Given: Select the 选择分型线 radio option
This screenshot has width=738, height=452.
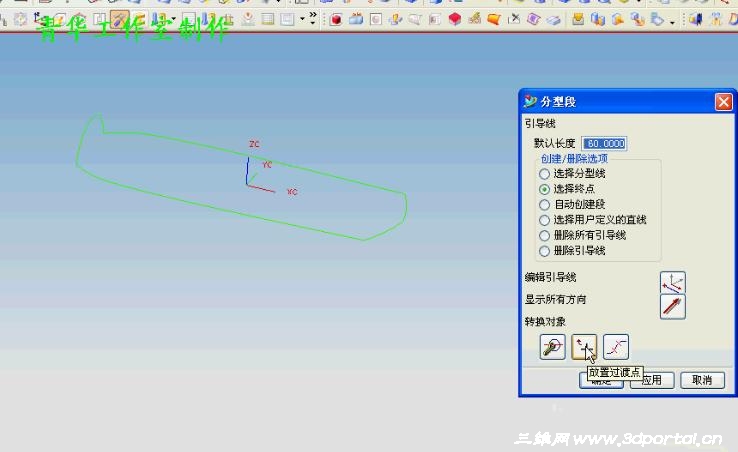Looking at the screenshot, I should (545, 174).
